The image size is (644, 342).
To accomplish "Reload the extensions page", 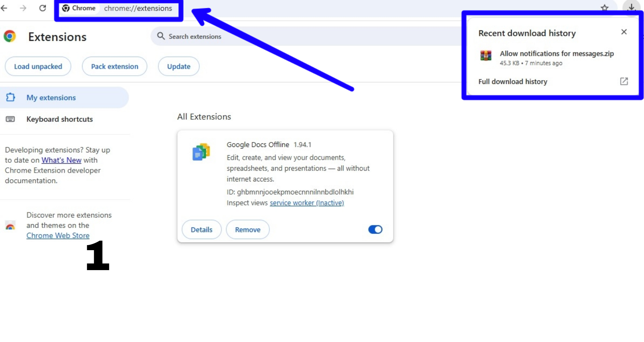I will 42,8.
